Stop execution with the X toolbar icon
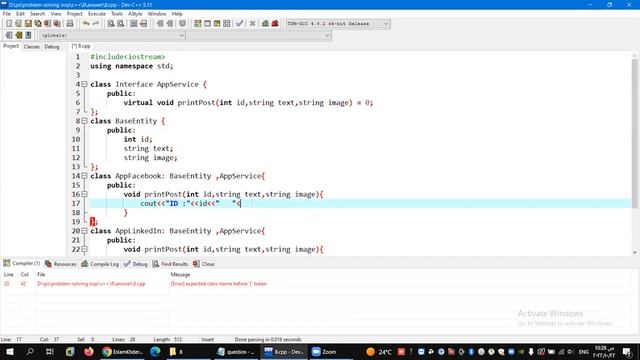This screenshot has height=360, width=640. [x=252, y=24]
